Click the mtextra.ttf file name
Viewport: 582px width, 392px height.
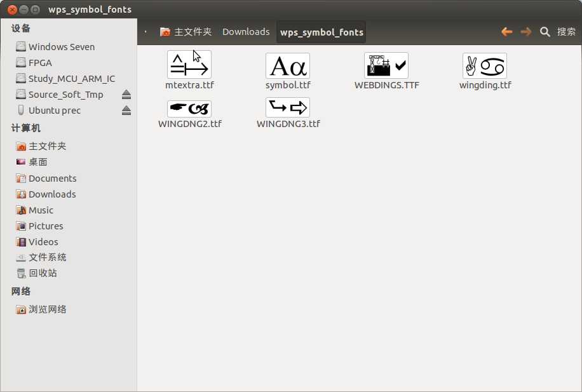coord(189,85)
